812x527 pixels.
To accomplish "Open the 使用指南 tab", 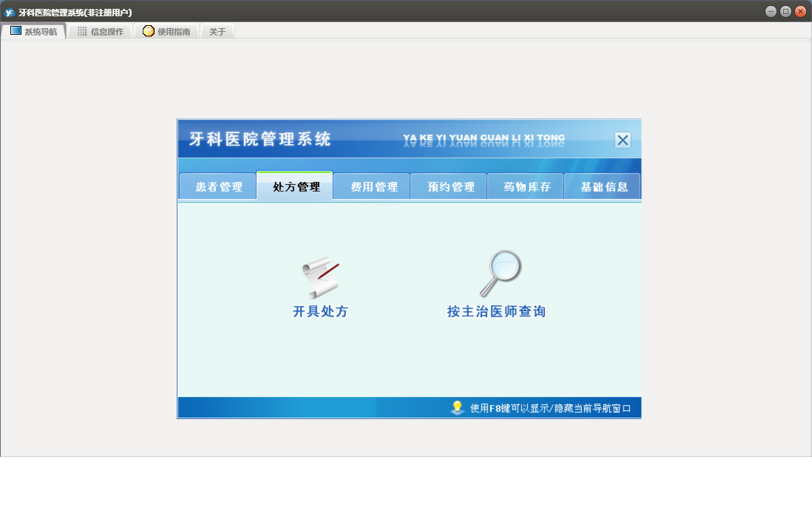I will [166, 32].
